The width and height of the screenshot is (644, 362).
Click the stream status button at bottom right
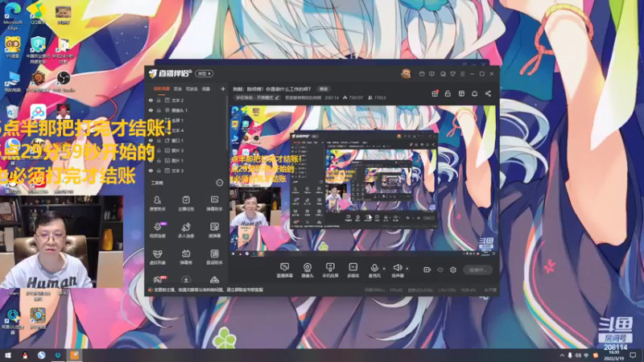click(477, 269)
